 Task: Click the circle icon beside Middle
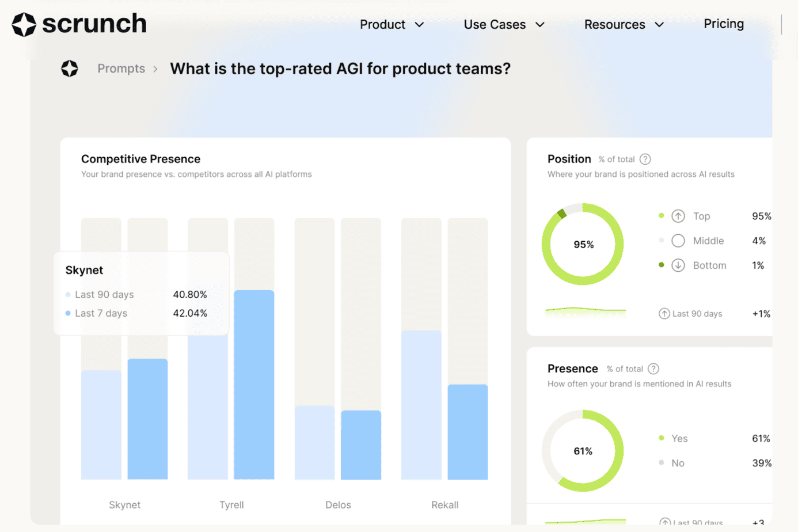point(678,241)
